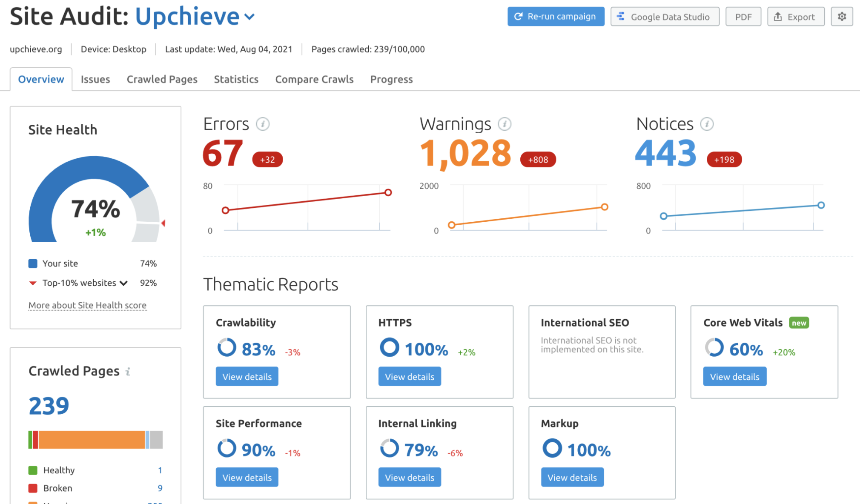The height and width of the screenshot is (504, 860).
Task: Open the Progress tab
Action: click(391, 79)
